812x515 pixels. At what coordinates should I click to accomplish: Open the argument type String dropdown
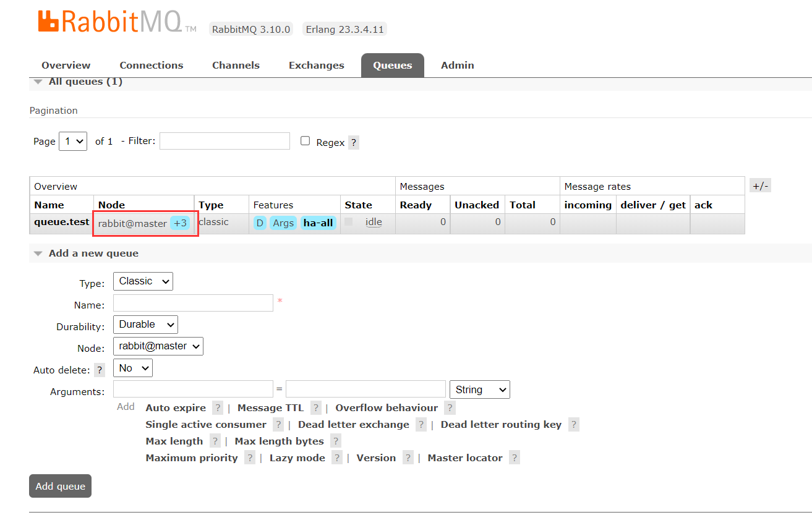pos(480,389)
